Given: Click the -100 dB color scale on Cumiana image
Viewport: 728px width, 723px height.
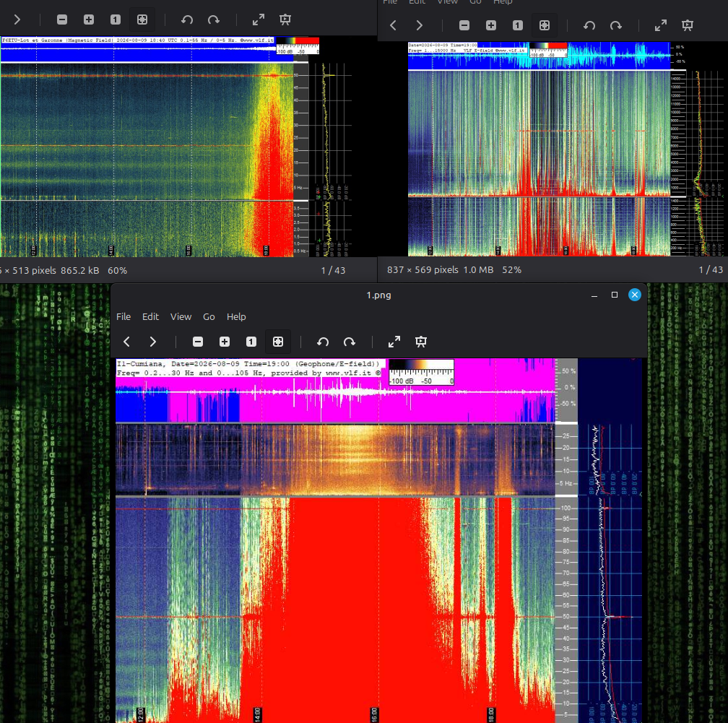Looking at the screenshot, I should tap(421, 373).
